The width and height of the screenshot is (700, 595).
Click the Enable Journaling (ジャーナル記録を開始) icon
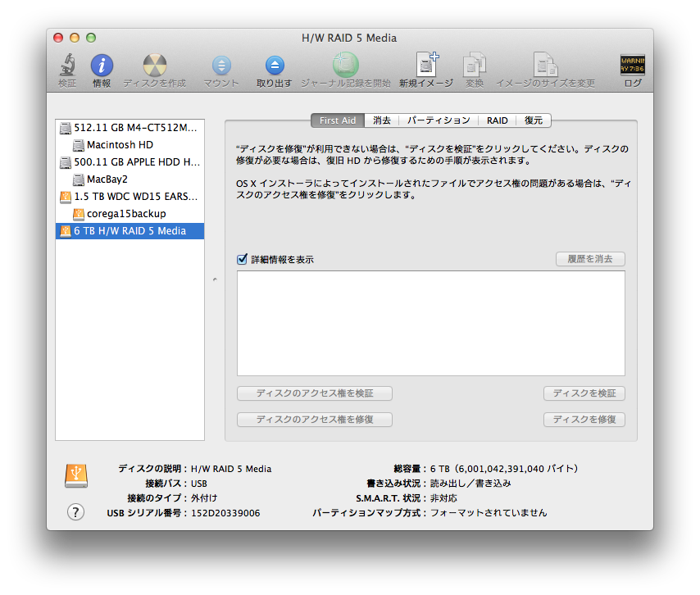click(x=346, y=66)
